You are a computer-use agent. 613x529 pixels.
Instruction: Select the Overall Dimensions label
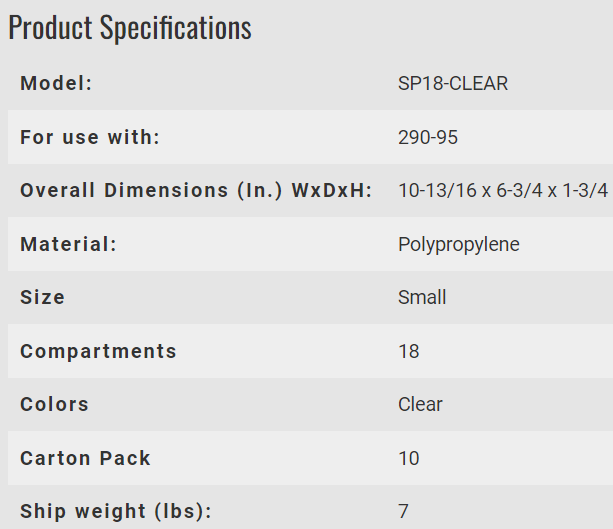(x=196, y=191)
